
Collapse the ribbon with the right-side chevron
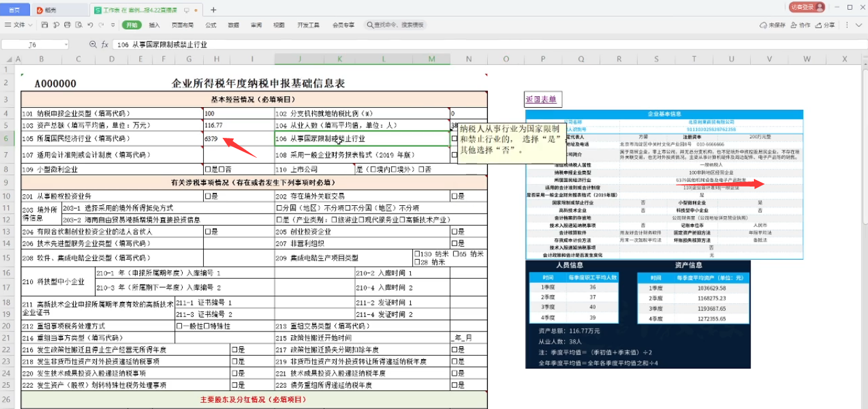(x=858, y=25)
